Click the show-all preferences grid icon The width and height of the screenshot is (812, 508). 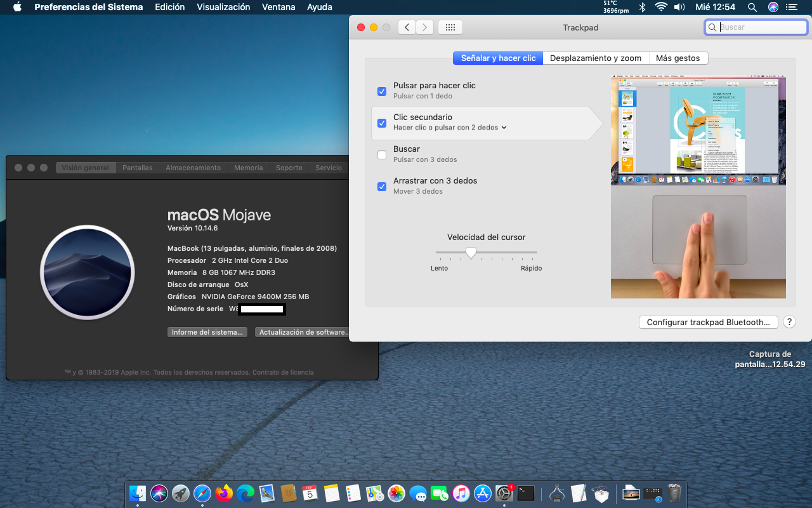click(450, 27)
